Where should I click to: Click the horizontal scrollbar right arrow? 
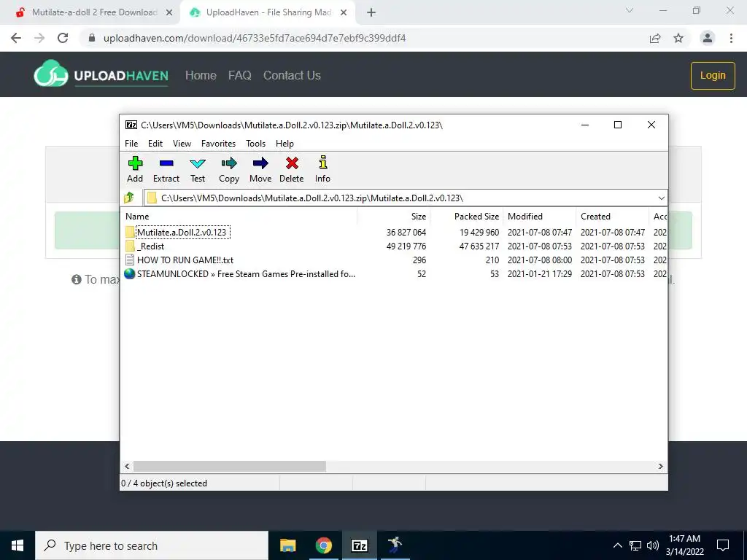point(661,466)
